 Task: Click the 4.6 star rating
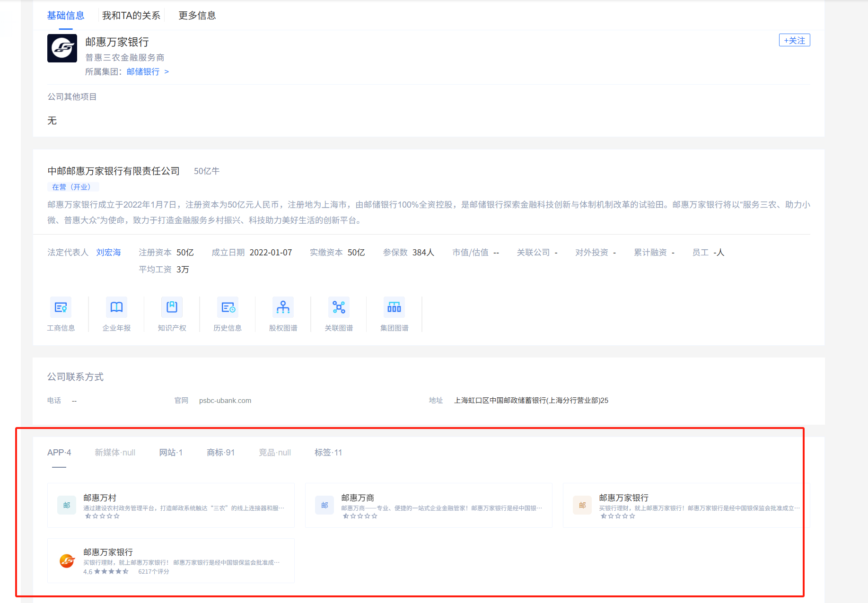[106, 572]
